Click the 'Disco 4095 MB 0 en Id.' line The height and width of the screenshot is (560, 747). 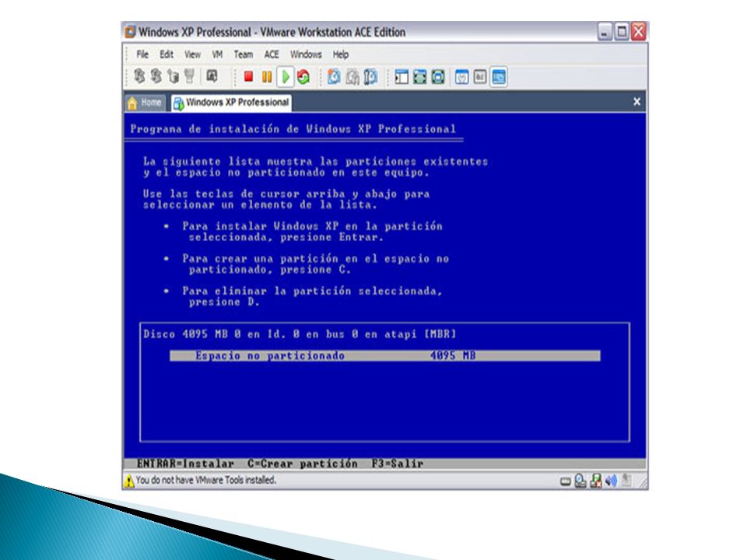(300, 334)
